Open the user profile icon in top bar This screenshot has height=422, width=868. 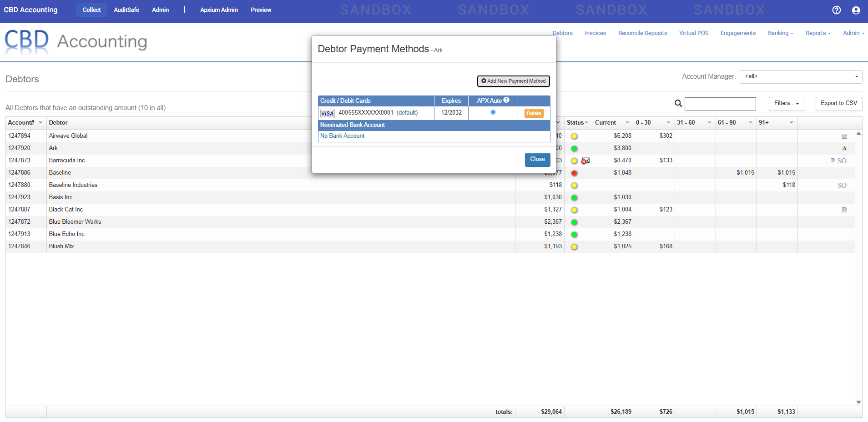856,10
